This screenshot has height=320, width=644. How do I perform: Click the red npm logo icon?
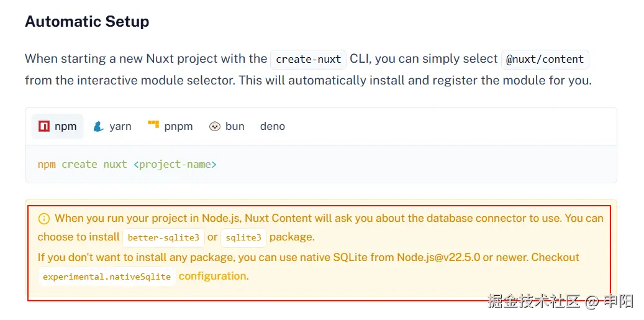point(44,127)
